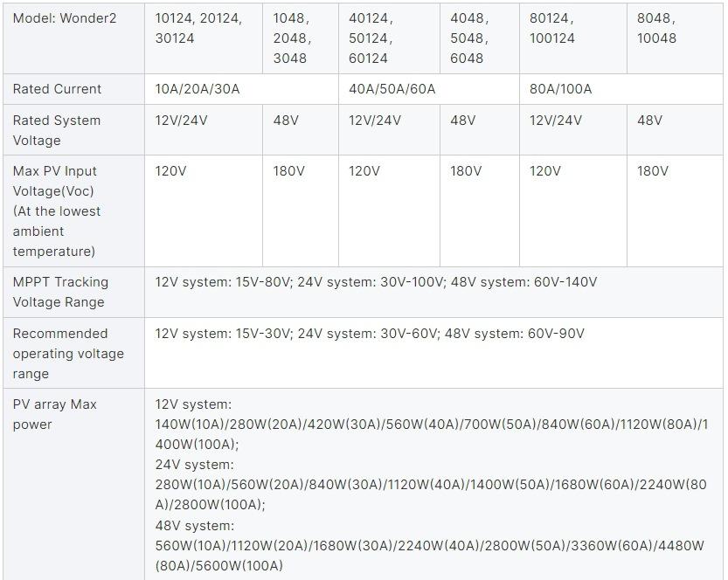The width and height of the screenshot is (728, 580).
Task: Click the '8048, 10048' model cell
Action: coord(656,28)
